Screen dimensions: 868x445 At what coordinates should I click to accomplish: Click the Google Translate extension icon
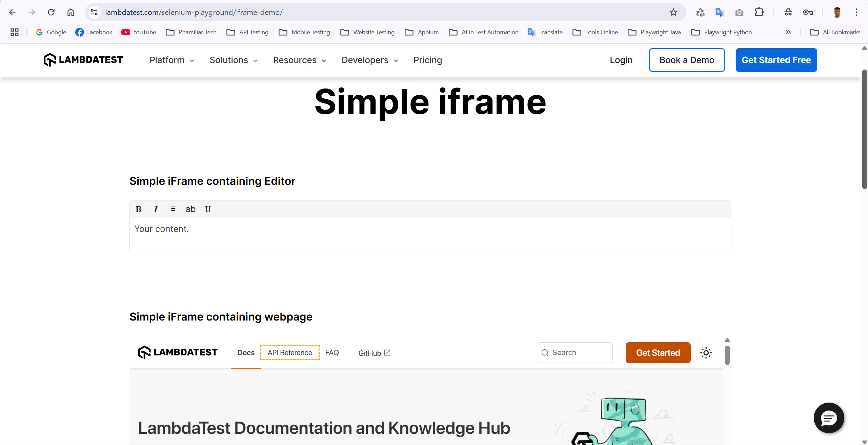tap(719, 13)
